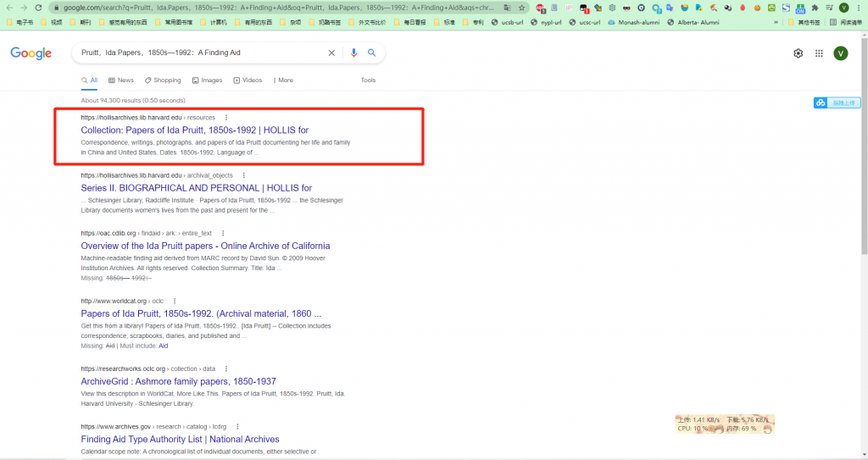Open WorldCat Papers of Ida Pruitt result
868x460 pixels.
[201, 313]
